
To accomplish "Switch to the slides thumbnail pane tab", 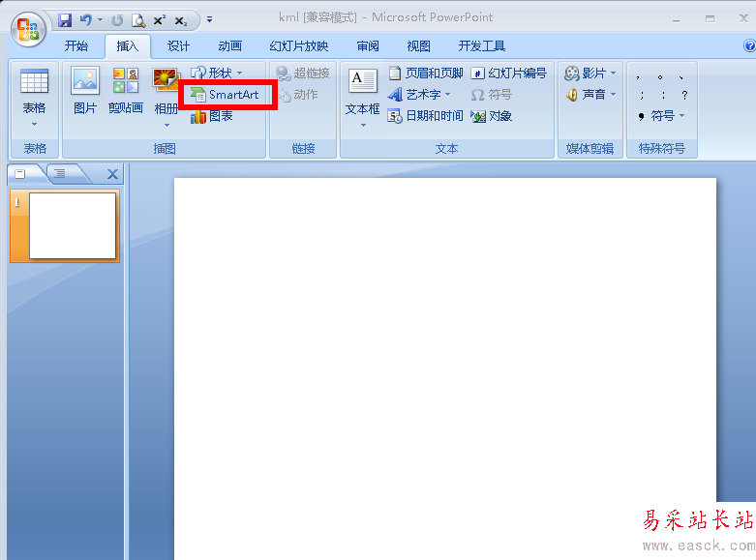I will [x=19, y=174].
